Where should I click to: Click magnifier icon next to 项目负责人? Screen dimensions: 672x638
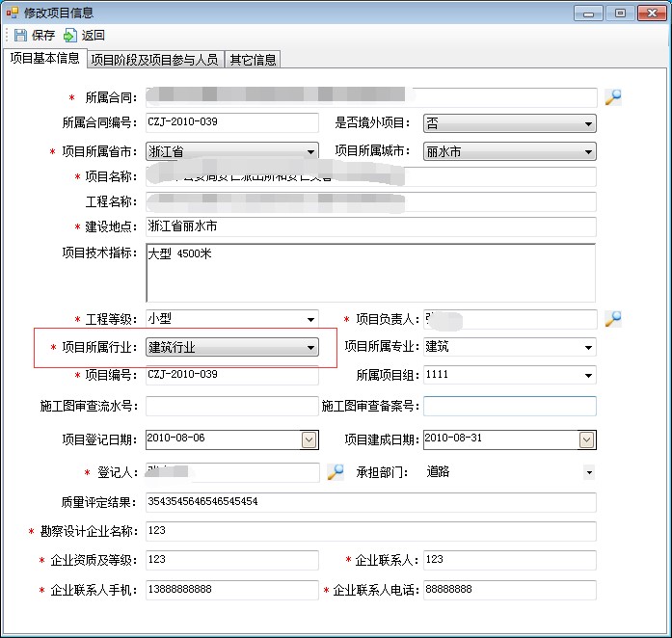(613, 319)
